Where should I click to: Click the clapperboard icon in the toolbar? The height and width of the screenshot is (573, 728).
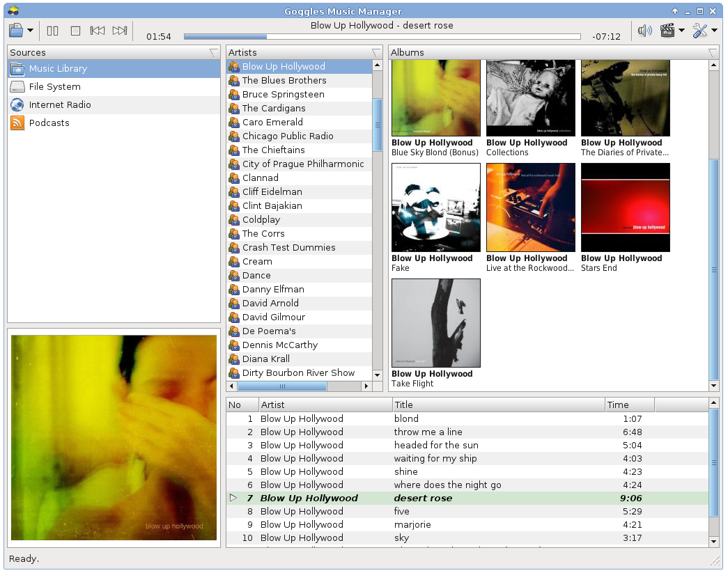click(667, 31)
